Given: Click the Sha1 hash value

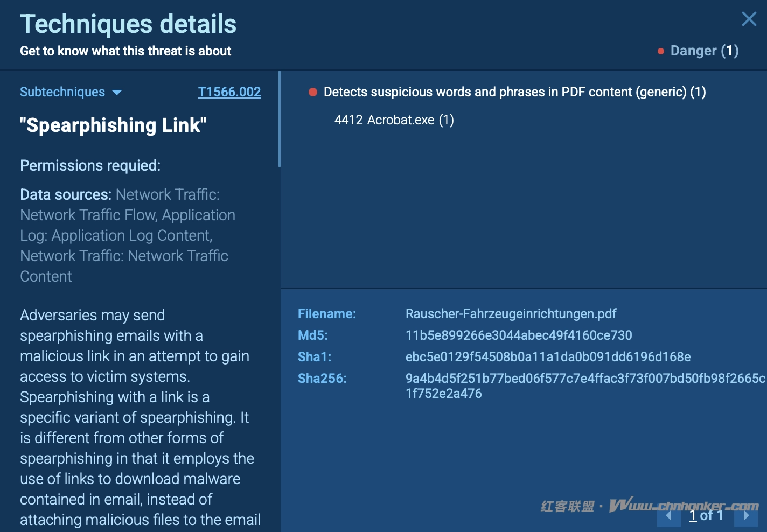Looking at the screenshot, I should click(x=548, y=357).
